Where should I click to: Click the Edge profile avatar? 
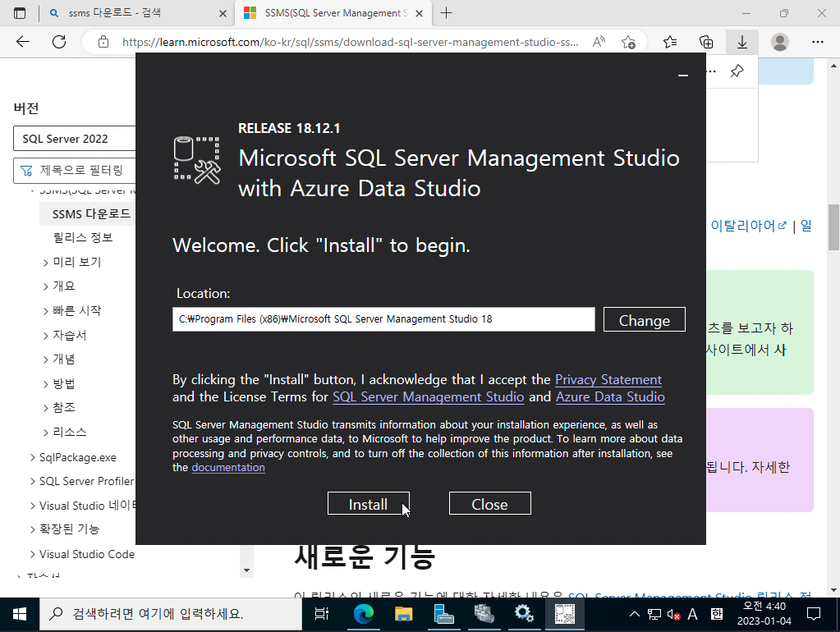click(780, 42)
